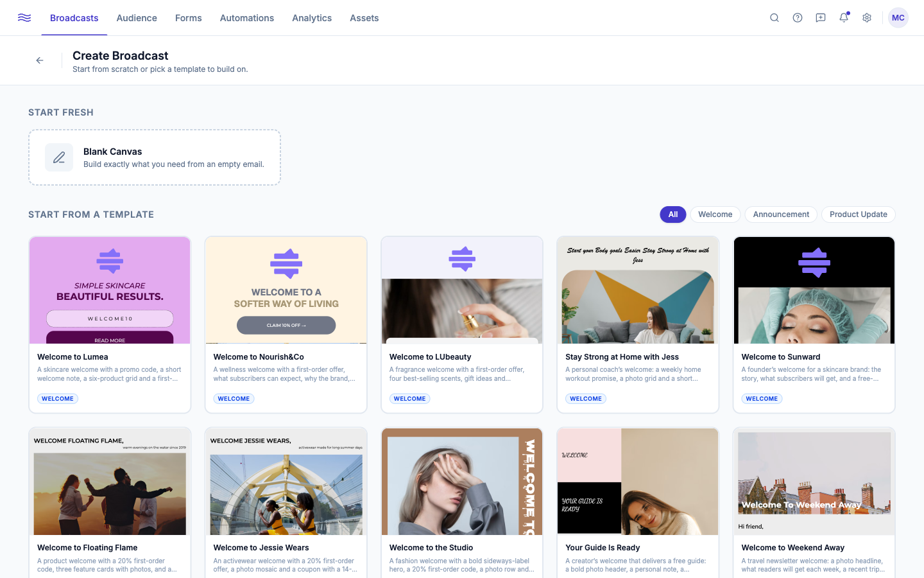Open the Assets tab

(x=364, y=18)
